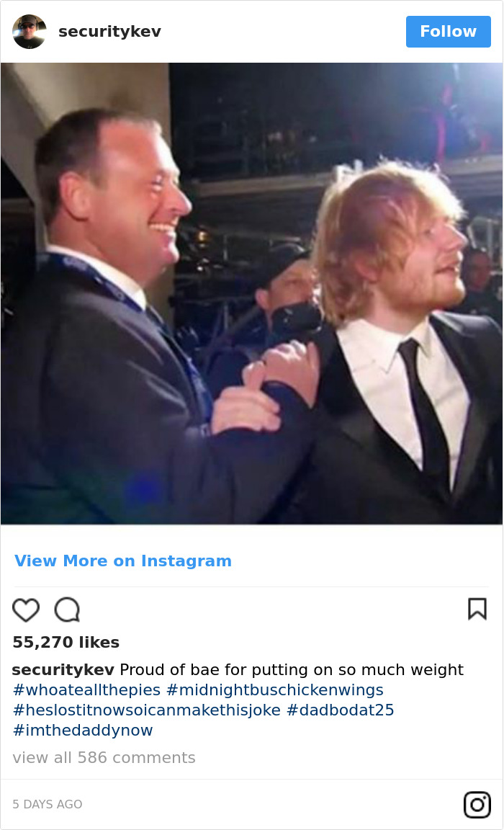
Task: Click the 55,270 likes count
Action: pos(66,642)
